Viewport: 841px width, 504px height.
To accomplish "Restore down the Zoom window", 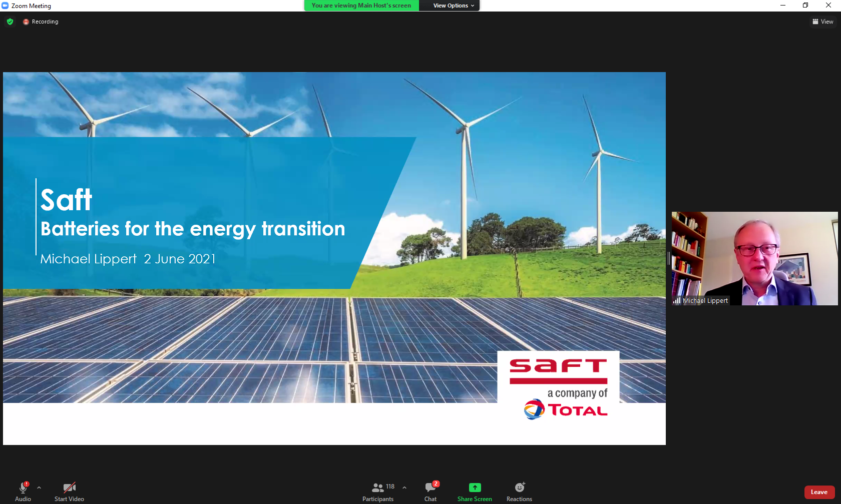I will (805, 6).
